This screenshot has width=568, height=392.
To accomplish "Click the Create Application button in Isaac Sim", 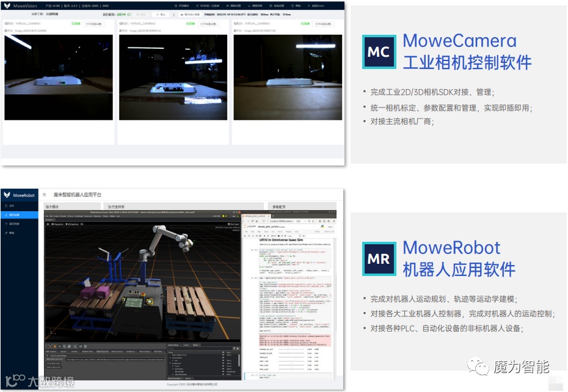I will pyautogui.click(x=53, y=363).
